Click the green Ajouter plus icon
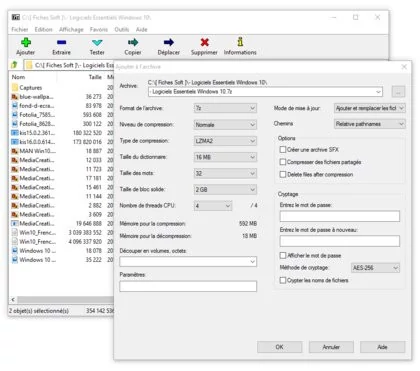This screenshot has height=371, width=420. (26, 42)
